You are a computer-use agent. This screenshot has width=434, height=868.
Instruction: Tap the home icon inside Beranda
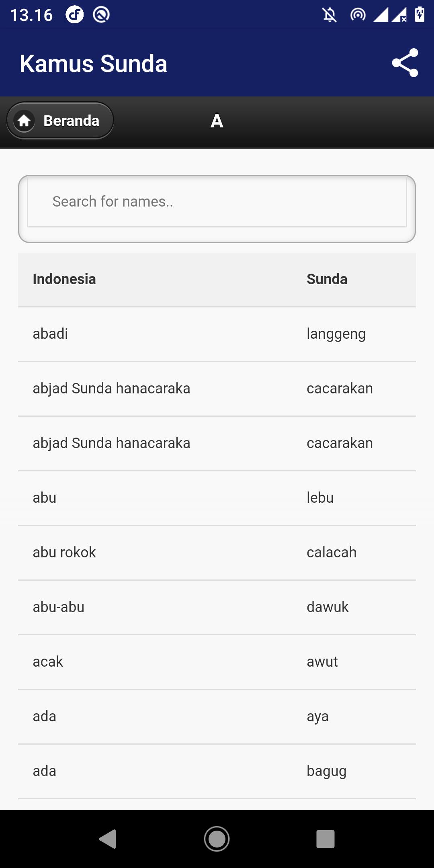24,121
